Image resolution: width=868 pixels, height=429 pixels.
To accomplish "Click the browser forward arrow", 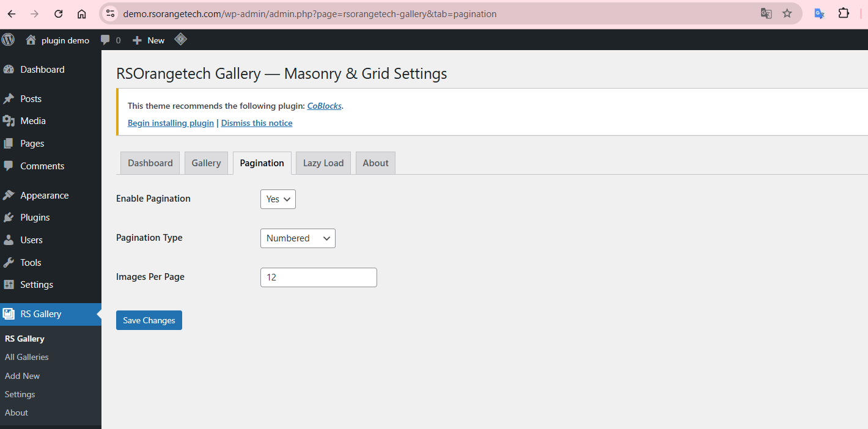I will tap(35, 13).
